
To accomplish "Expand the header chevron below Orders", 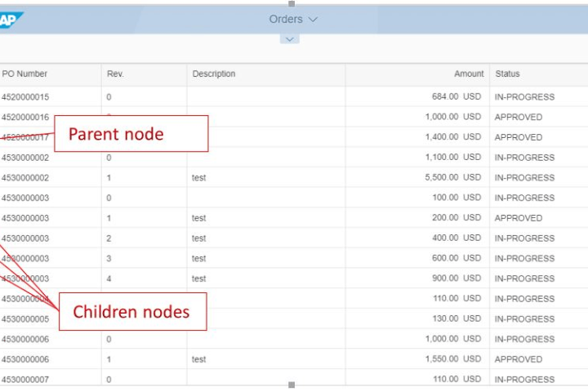I will coord(290,39).
